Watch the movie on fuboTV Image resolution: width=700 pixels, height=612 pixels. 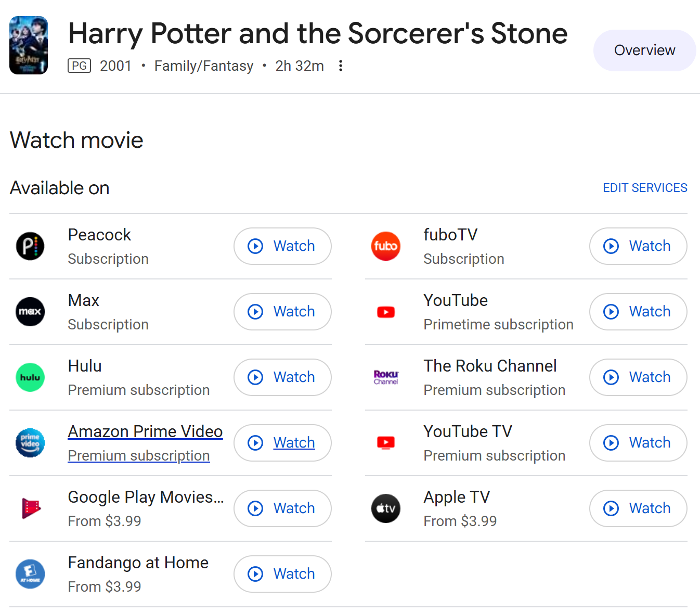[x=638, y=246]
